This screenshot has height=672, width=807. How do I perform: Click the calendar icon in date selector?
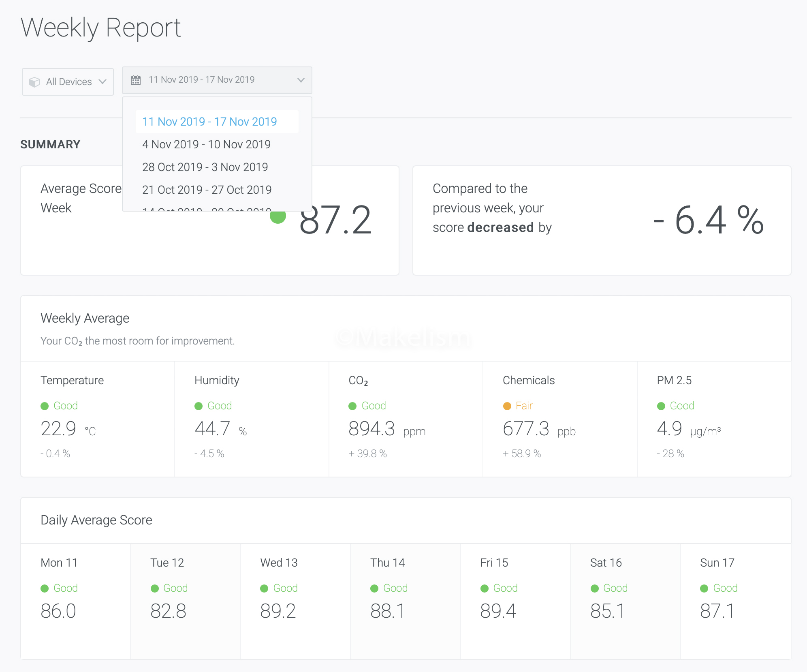(136, 80)
